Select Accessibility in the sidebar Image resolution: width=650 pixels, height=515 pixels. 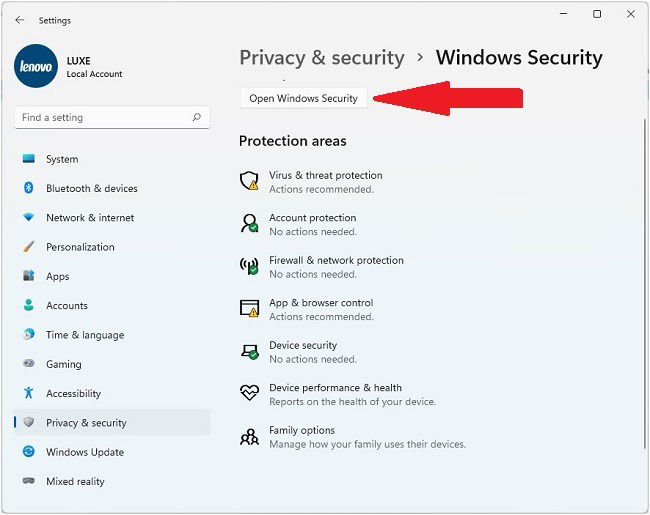tap(73, 393)
